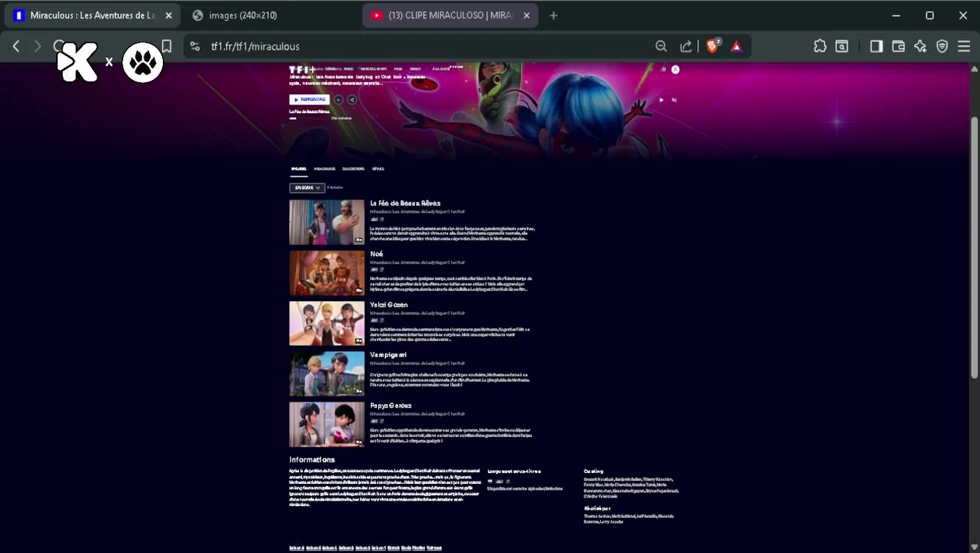Click the Informations heading

[x=312, y=460]
